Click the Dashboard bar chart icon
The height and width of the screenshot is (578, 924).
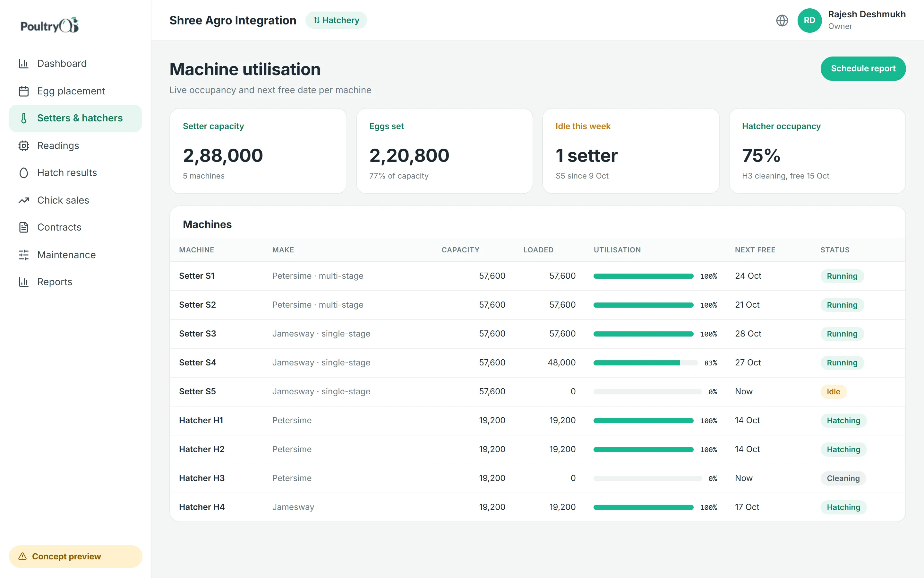(24, 64)
